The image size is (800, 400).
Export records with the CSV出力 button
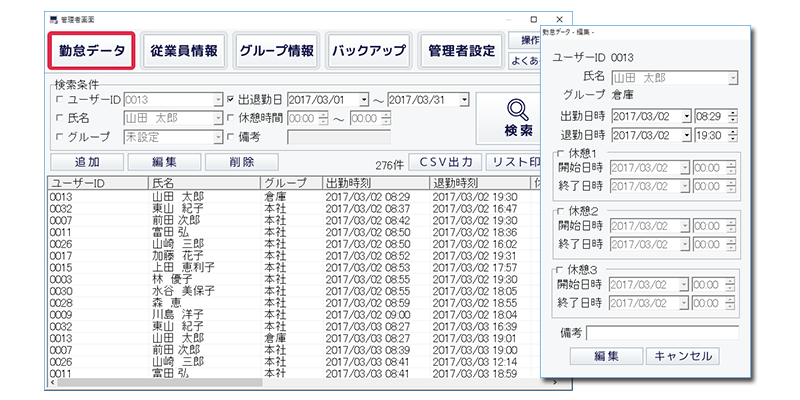pos(445,162)
